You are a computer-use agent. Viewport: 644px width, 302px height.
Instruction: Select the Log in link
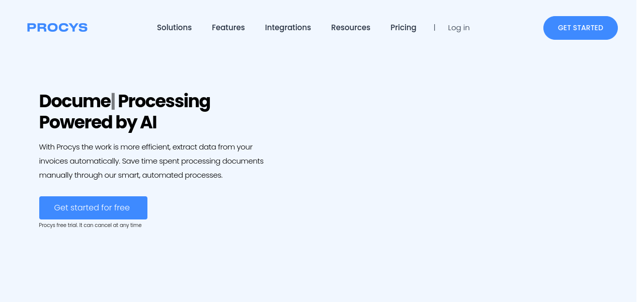[x=458, y=28]
